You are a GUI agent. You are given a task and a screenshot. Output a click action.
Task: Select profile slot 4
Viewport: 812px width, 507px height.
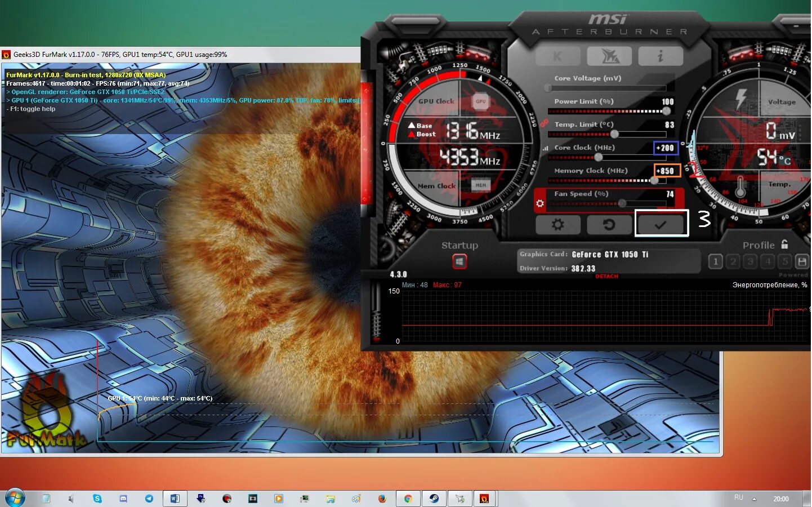[768, 261]
